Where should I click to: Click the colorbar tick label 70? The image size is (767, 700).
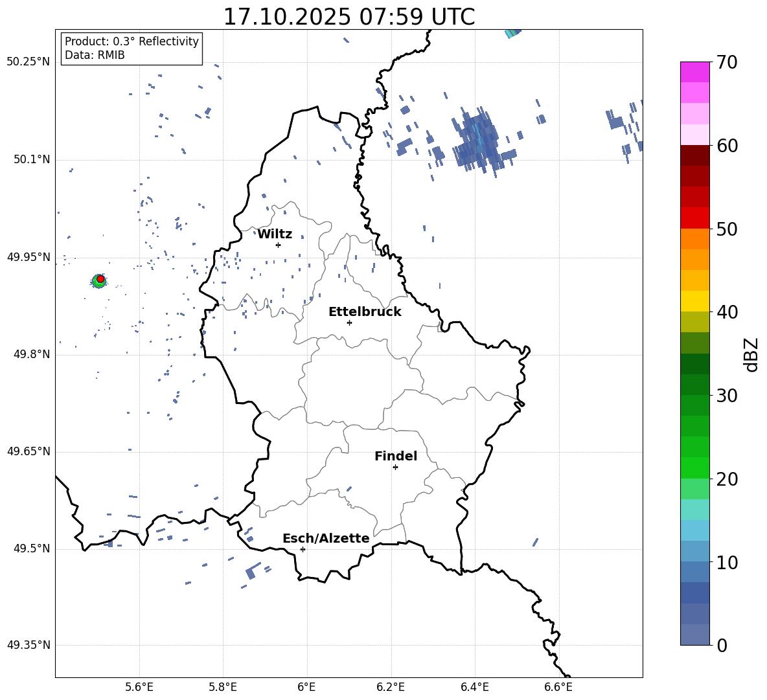(727, 63)
